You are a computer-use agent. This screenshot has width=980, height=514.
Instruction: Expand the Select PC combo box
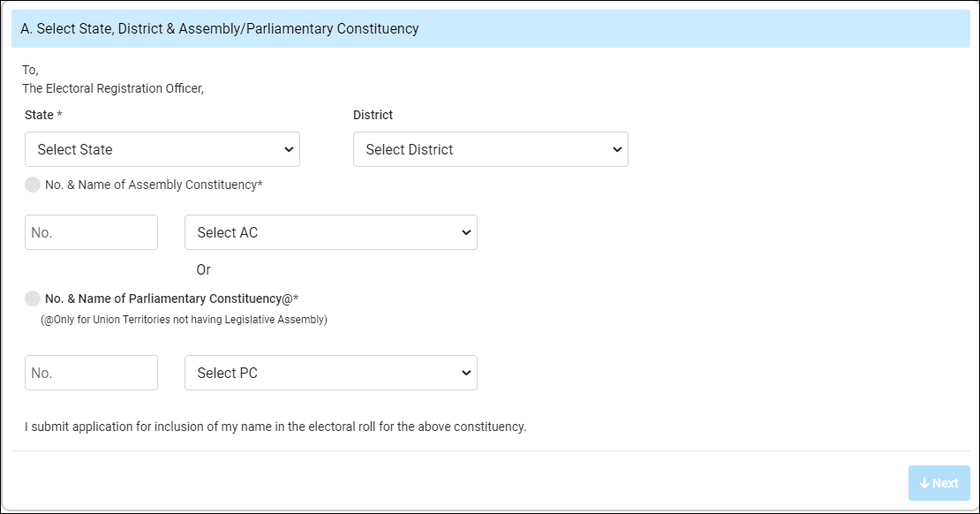(330, 373)
